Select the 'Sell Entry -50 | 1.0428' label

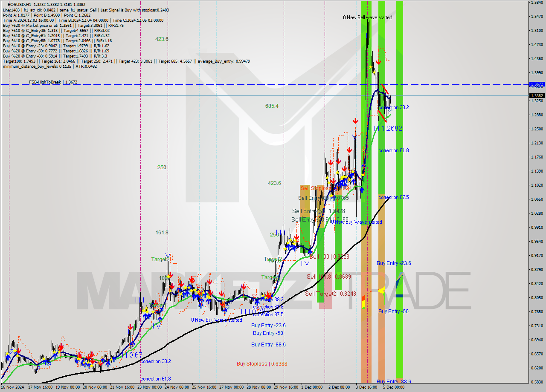[319, 211]
